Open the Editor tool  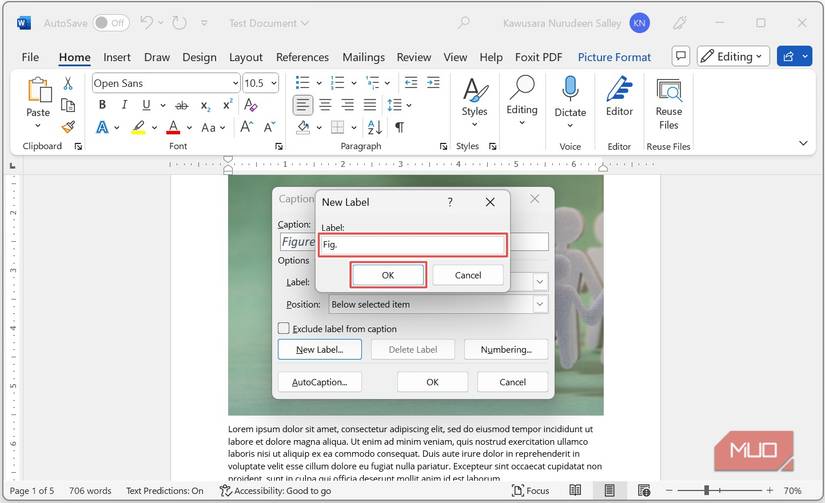(x=619, y=98)
